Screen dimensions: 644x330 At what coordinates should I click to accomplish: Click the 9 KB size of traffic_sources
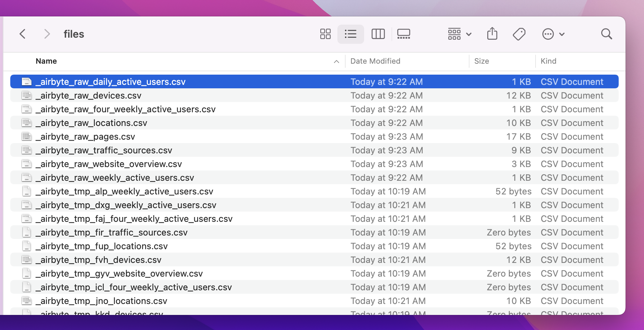tap(521, 150)
